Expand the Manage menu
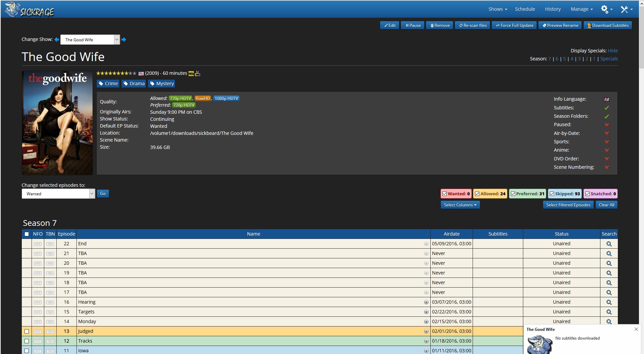This screenshot has width=644, height=354. click(582, 9)
